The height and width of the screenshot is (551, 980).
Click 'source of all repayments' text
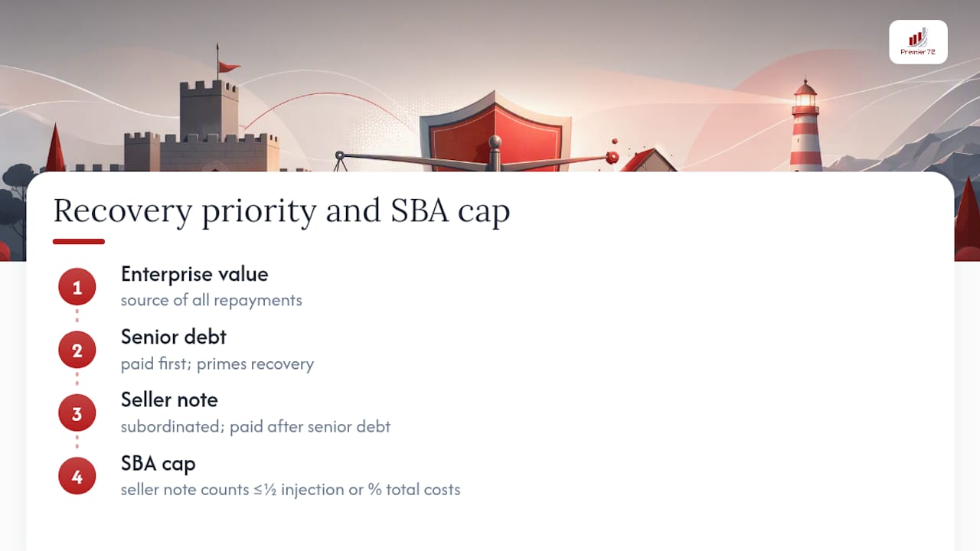point(211,300)
